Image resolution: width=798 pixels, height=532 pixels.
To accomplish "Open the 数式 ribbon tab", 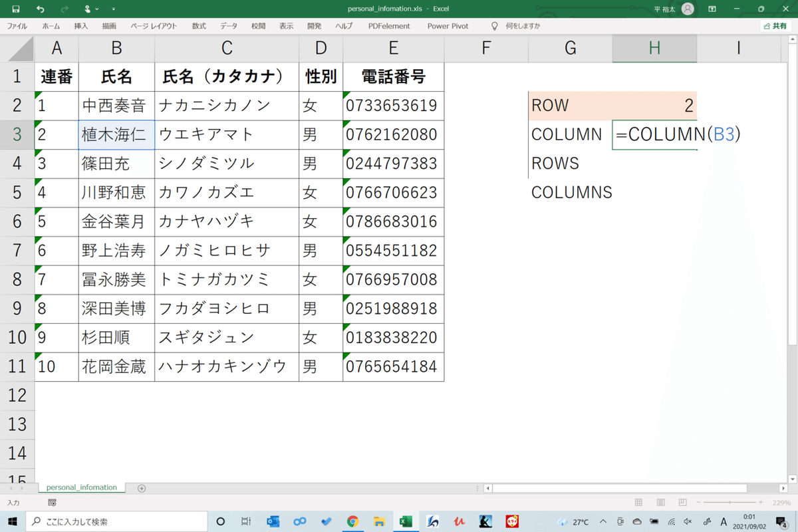I will (x=199, y=26).
